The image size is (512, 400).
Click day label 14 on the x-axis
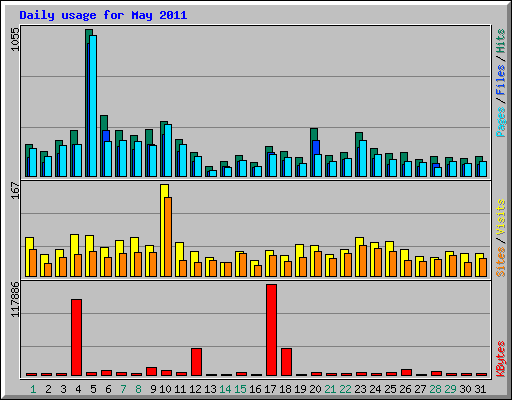225,389
